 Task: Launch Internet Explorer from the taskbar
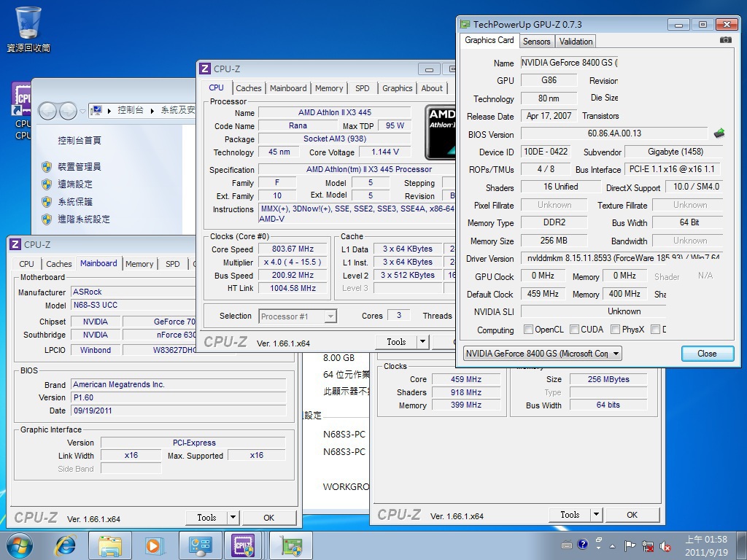click(x=66, y=545)
